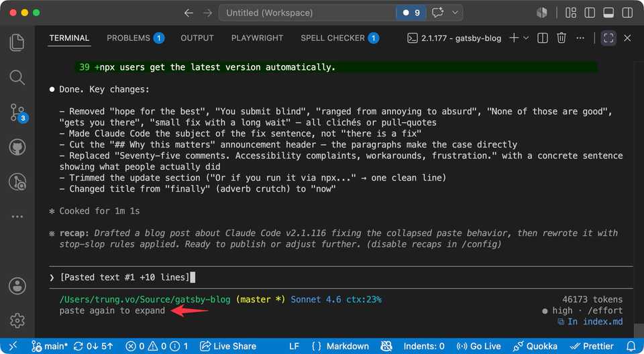This screenshot has height=354, width=644.
Task: Click the "high · /effort" text
Action: tap(587, 310)
